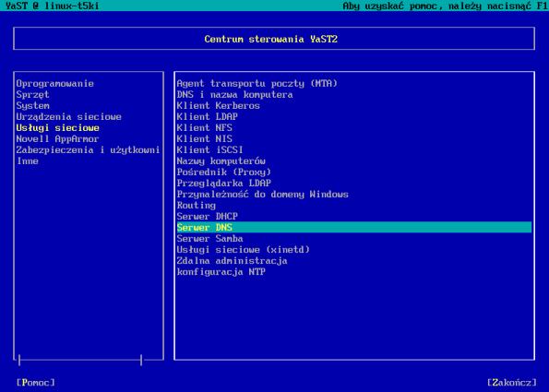Viewport: 549px width, 392px height.
Task: Open Nazwy komputerów module
Action: [221, 161]
